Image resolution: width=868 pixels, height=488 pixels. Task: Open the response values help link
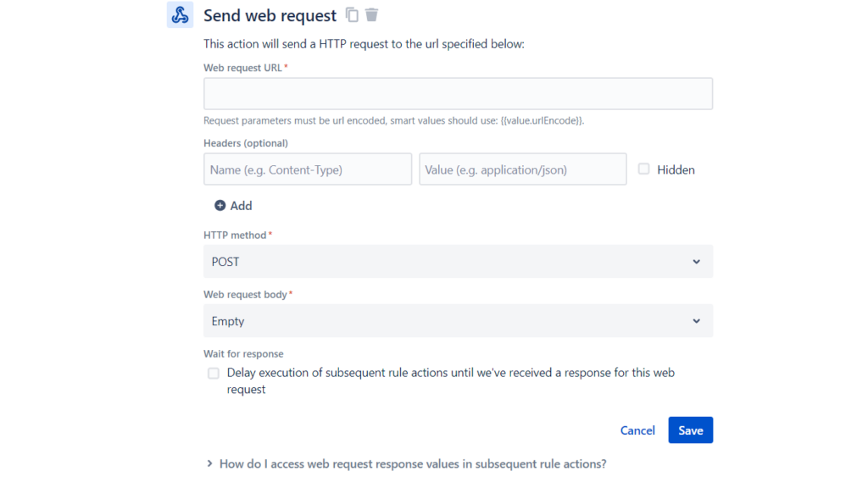tap(413, 463)
